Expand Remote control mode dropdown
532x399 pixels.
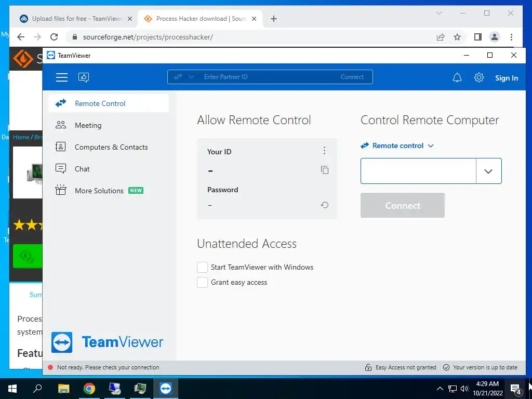coord(397,145)
